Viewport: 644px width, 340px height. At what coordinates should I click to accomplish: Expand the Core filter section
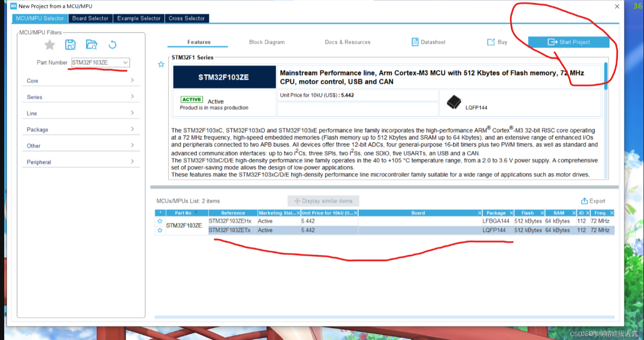coord(81,81)
